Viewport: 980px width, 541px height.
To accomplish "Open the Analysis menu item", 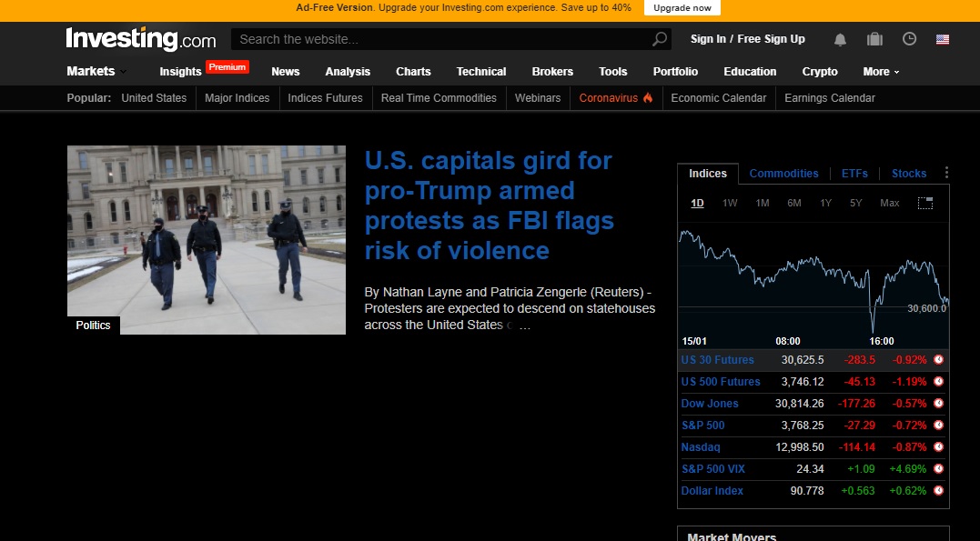I will pos(348,71).
